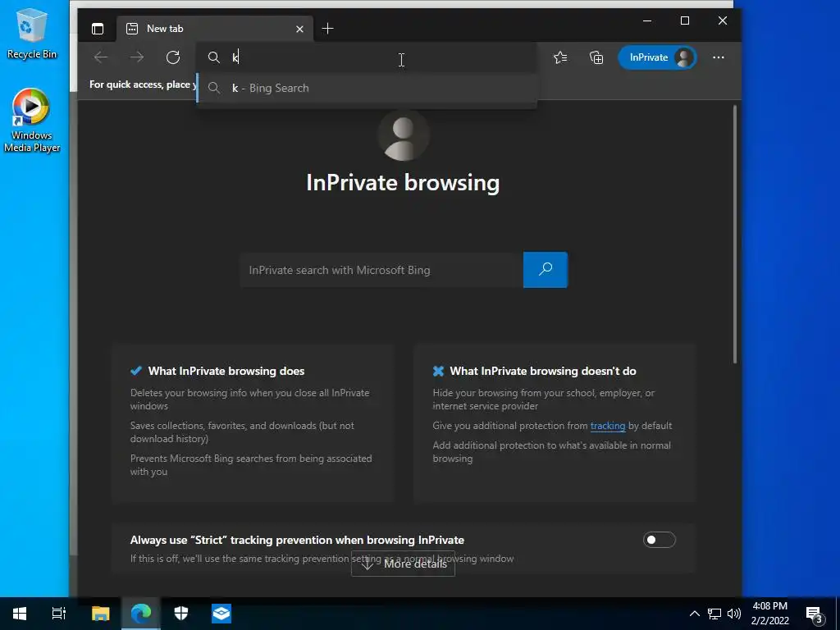Click the large InPrivate avatar image
The height and width of the screenshot is (630, 840).
coord(403,136)
